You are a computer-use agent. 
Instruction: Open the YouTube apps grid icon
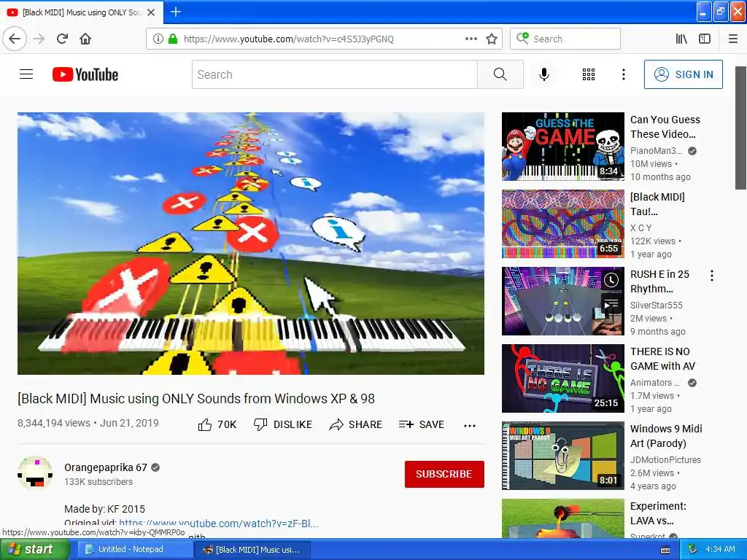click(589, 74)
